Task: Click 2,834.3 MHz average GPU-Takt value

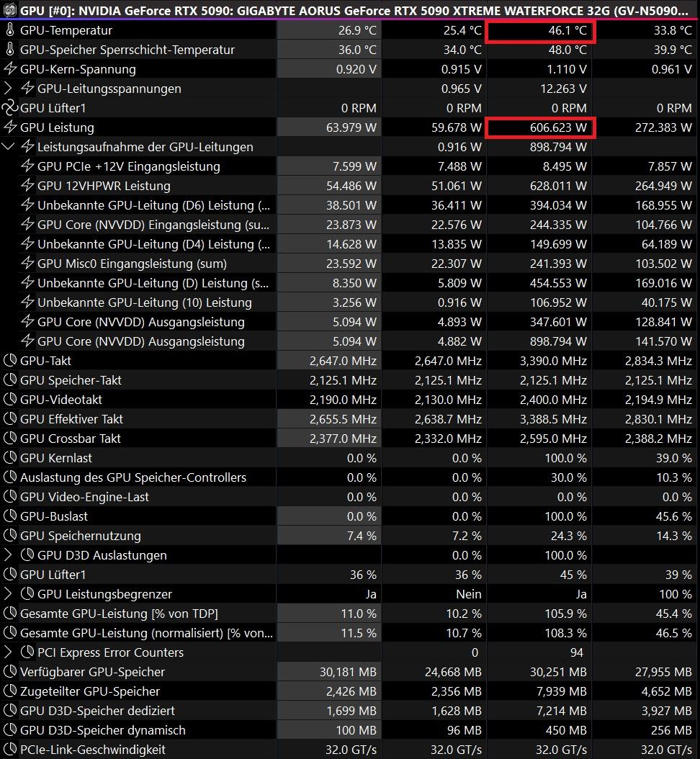Action: [658, 361]
